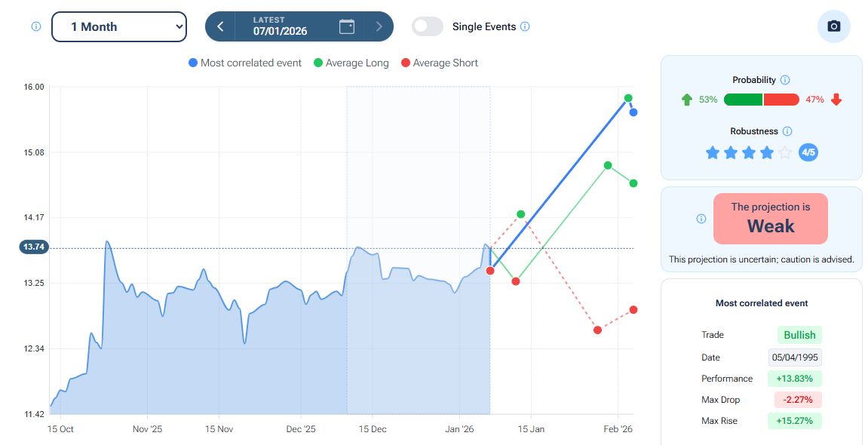Image resolution: width=868 pixels, height=445 pixels.
Task: Click info icon left of period selector
Action: [35, 26]
